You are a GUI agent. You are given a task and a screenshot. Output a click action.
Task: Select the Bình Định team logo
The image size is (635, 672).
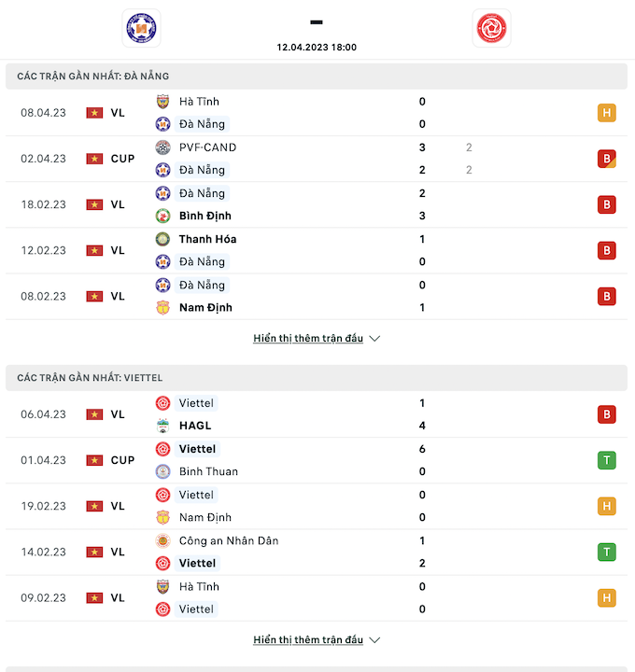[162, 216]
